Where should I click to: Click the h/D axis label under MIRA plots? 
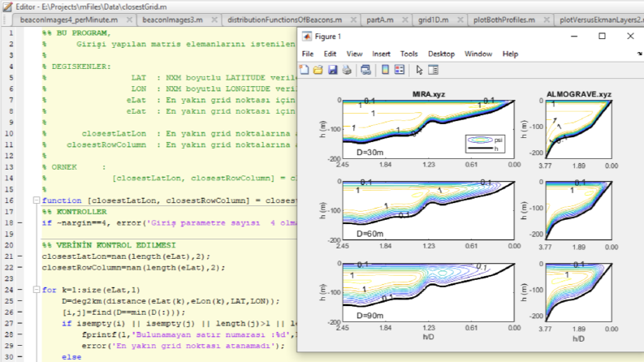click(x=428, y=337)
